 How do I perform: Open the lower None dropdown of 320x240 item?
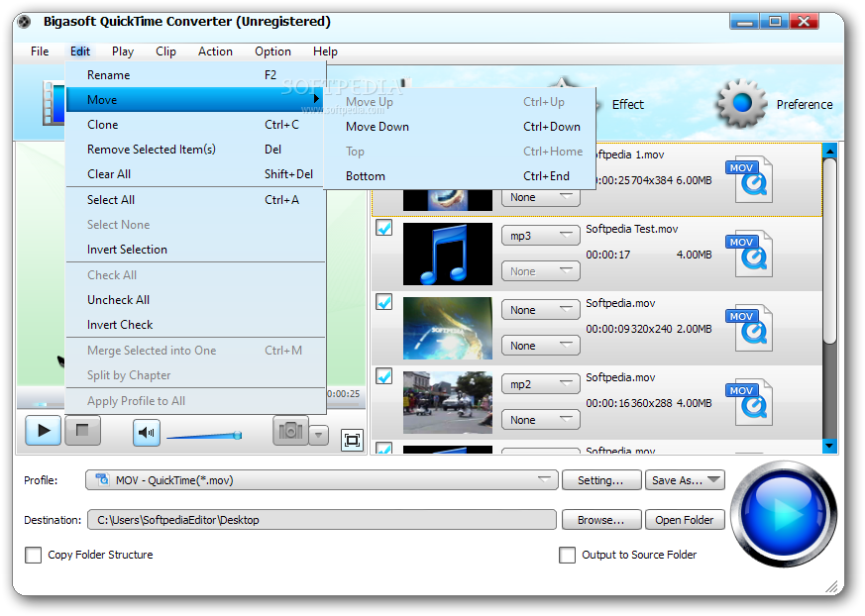click(541, 346)
